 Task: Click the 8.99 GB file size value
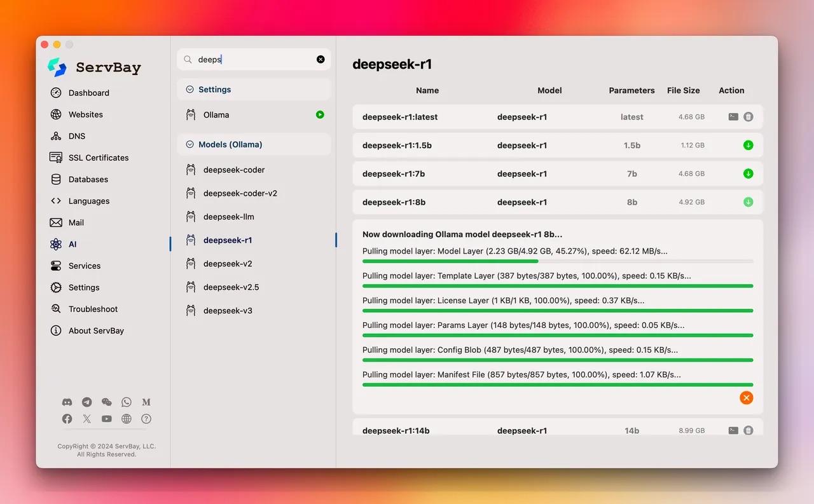(691, 430)
